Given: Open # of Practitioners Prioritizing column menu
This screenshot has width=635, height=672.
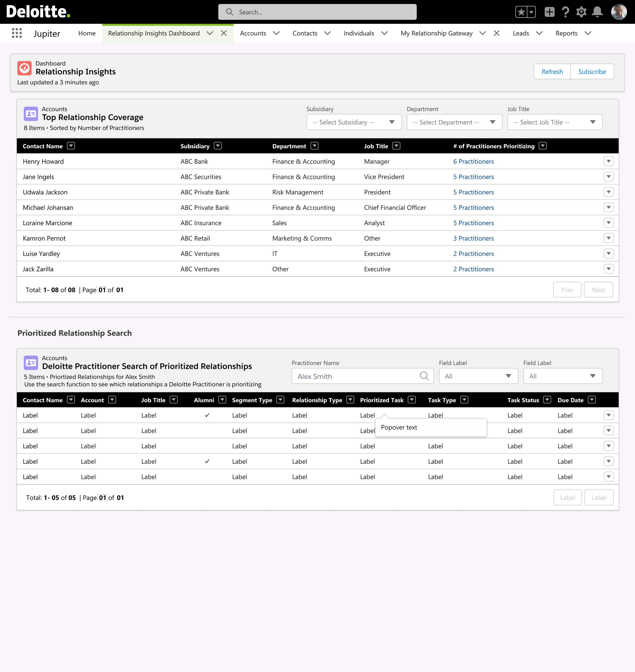Looking at the screenshot, I should [542, 146].
